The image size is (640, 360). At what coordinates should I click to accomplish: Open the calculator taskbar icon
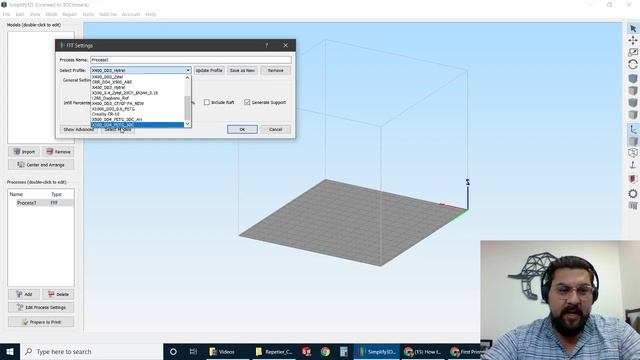[344, 351]
